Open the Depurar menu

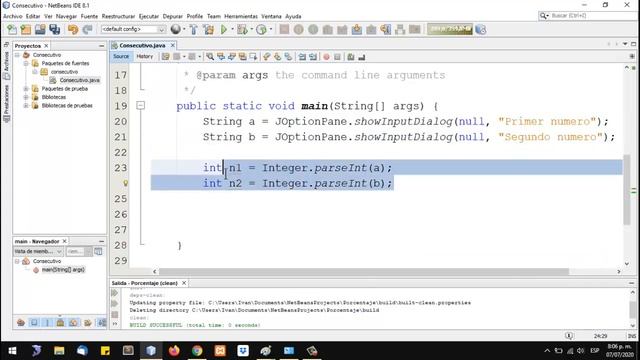click(x=173, y=16)
